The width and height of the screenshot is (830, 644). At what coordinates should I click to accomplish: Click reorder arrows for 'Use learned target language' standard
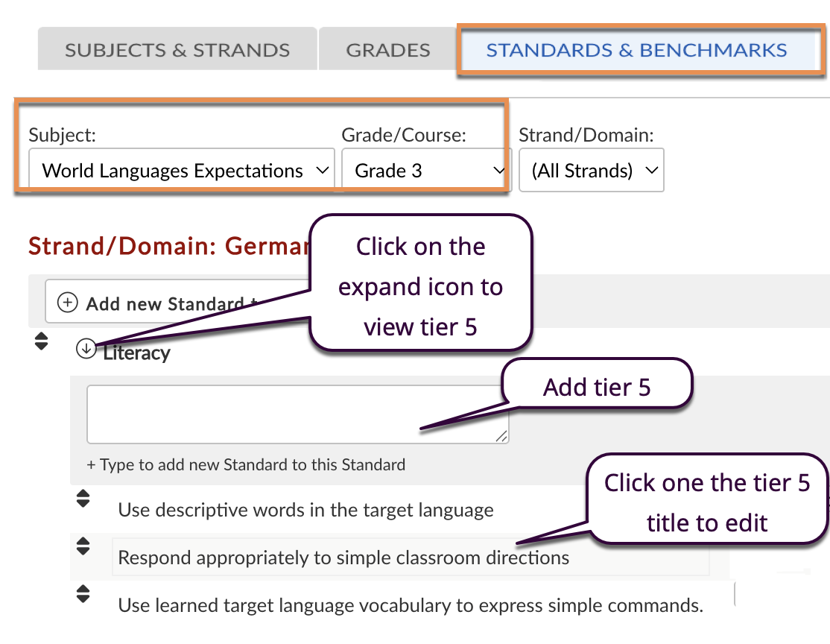click(x=83, y=594)
